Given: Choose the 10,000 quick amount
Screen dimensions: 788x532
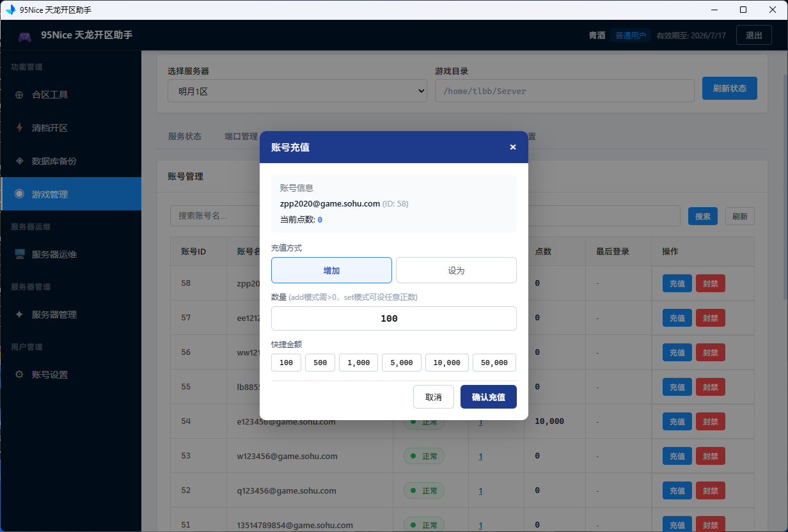Looking at the screenshot, I should click(x=447, y=363).
